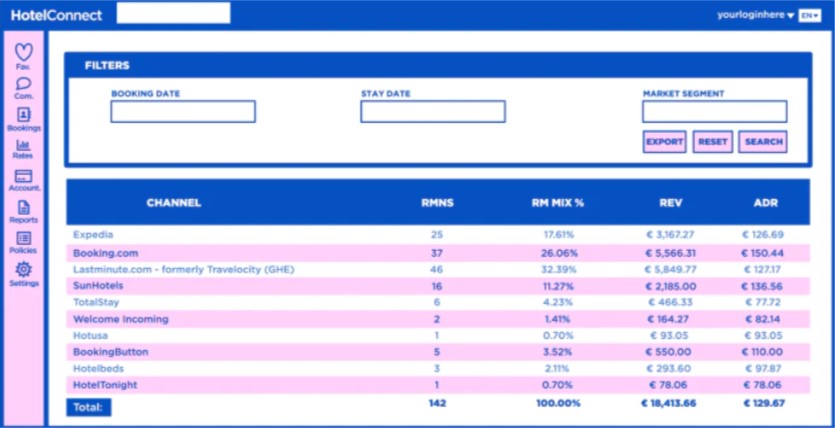Sort by the RMNS column header

point(437,203)
